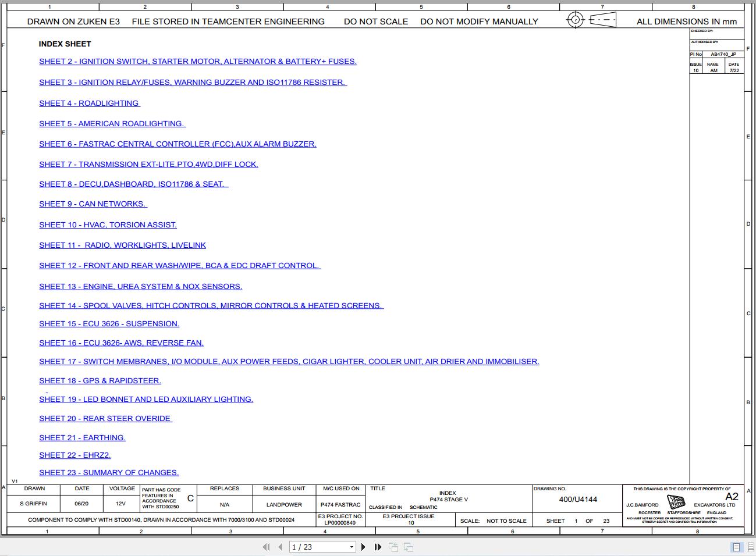
Task: Click the JCB logo in title block
Action: click(x=676, y=502)
